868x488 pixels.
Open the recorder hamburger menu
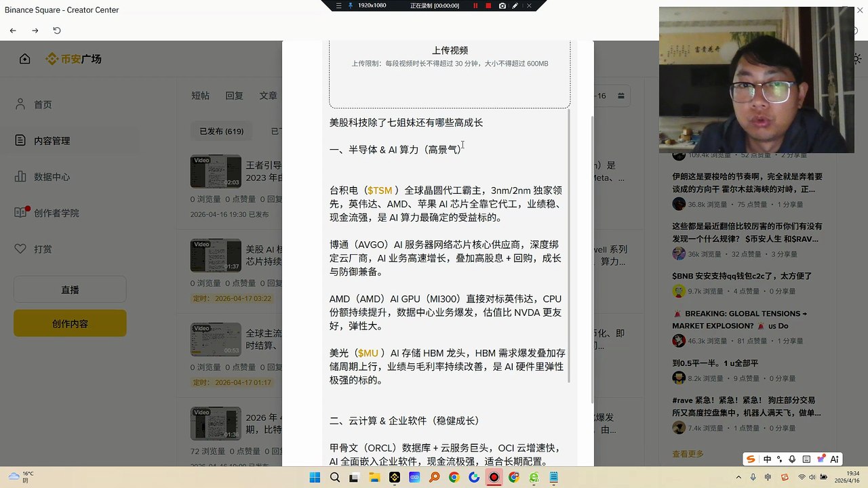[338, 5]
